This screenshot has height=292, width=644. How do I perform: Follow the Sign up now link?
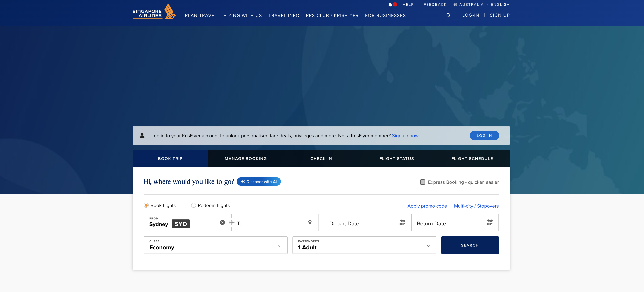pyautogui.click(x=405, y=136)
